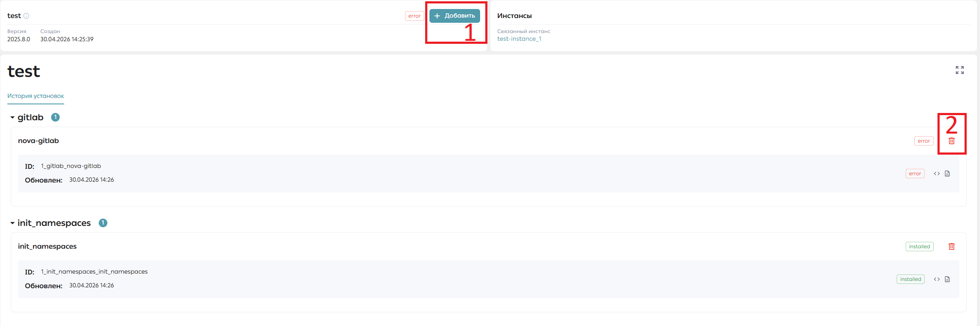Collapse the init_namespaces group
Screen dimensions: 980x326
coord(12,223)
